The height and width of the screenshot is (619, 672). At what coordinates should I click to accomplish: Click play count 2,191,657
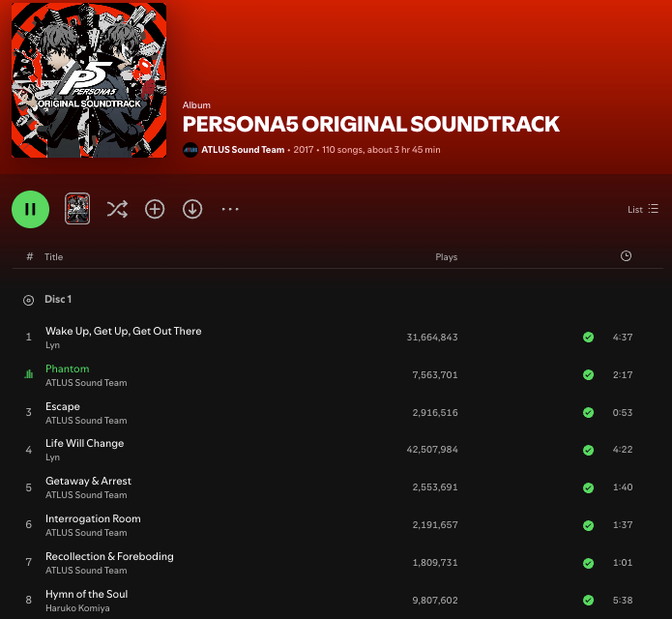[435, 525]
